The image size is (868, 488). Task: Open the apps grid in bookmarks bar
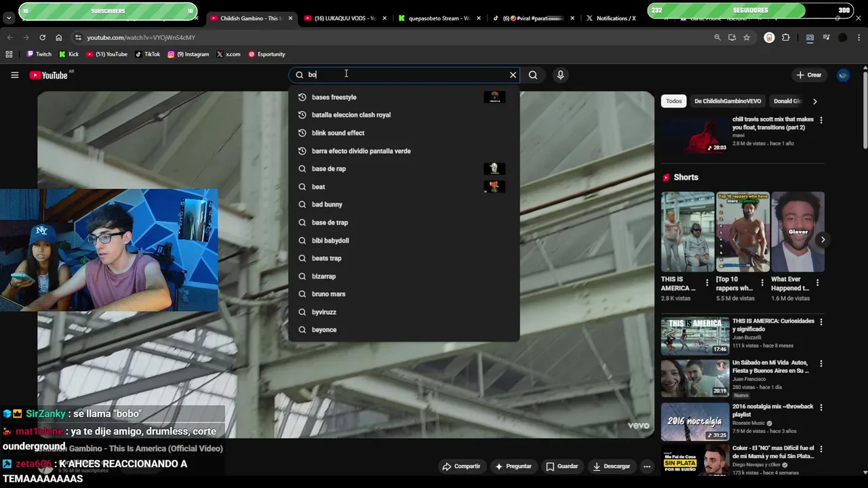point(9,54)
